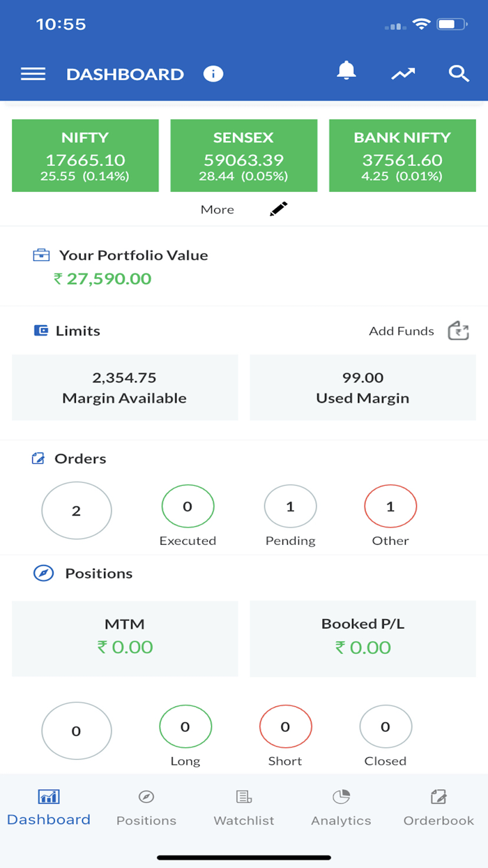Open the hamburger menu
The height and width of the screenshot is (868, 488).
[33, 74]
